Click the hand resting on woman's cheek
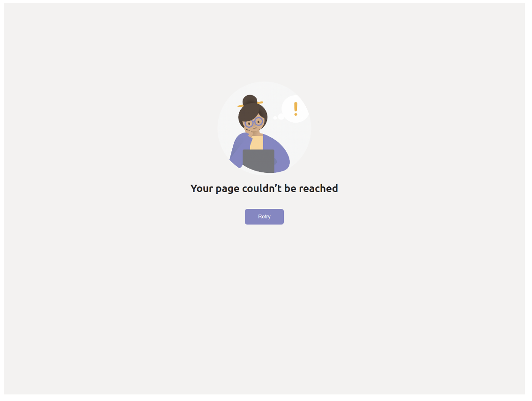The height and width of the screenshot is (401, 532). [249, 132]
